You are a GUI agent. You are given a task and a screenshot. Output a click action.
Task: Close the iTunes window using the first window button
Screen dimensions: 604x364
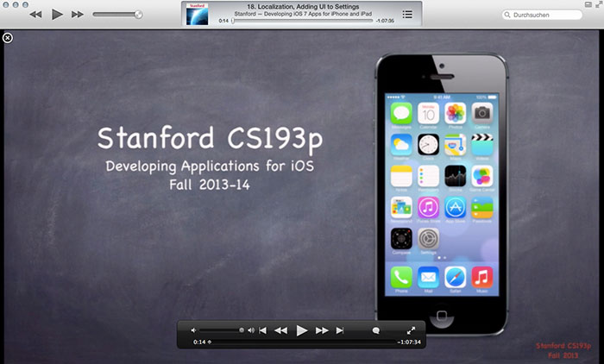click(6, 4)
